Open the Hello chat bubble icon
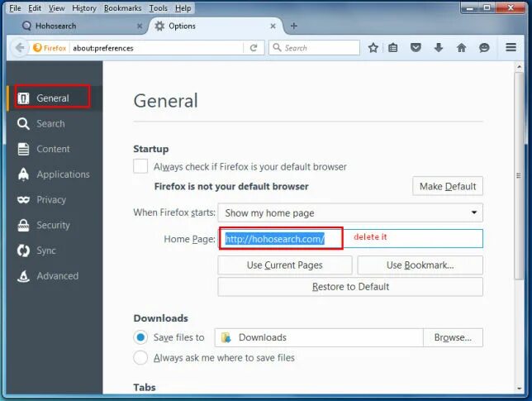Image resolution: width=532 pixels, height=401 pixels. [484, 48]
